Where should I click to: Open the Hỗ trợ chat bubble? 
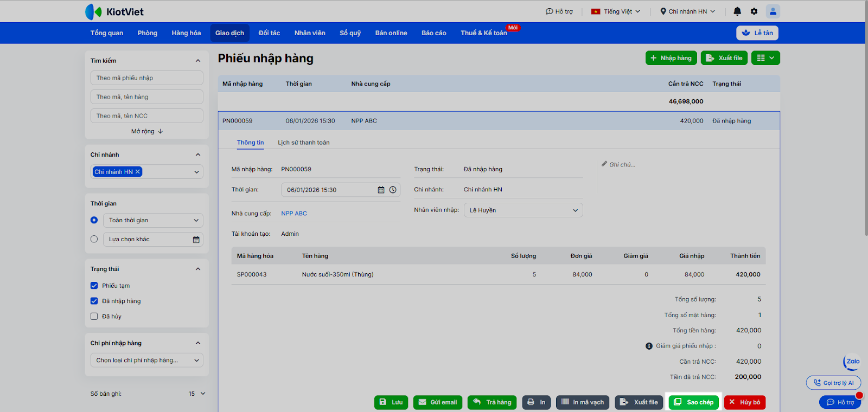pyautogui.click(x=840, y=402)
